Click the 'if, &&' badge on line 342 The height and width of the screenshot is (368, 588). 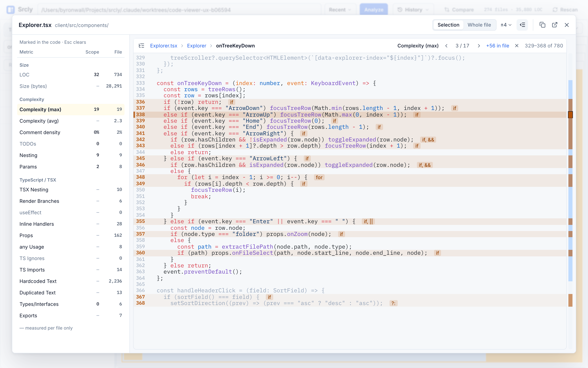428,140
